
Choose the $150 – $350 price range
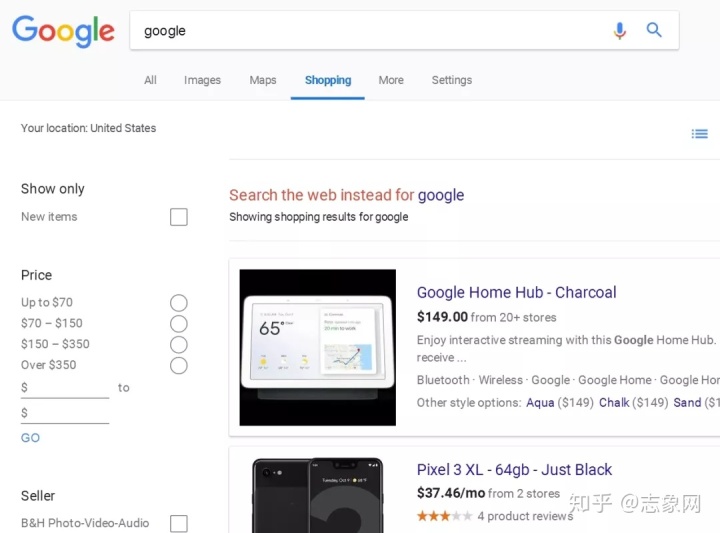tap(179, 345)
